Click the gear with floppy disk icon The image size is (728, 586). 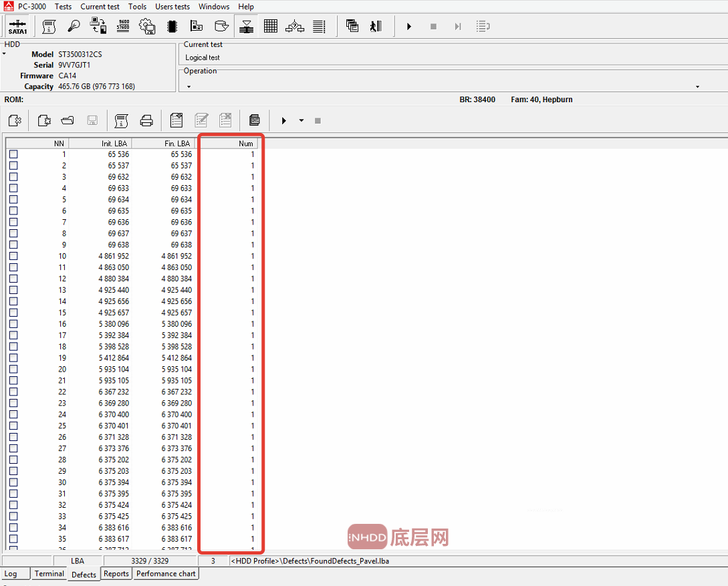[147, 27]
